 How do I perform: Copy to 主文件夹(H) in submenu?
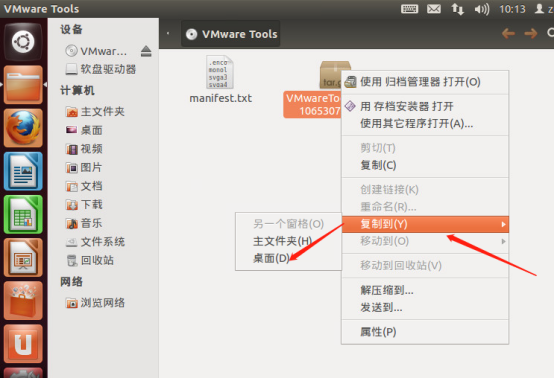click(x=288, y=241)
